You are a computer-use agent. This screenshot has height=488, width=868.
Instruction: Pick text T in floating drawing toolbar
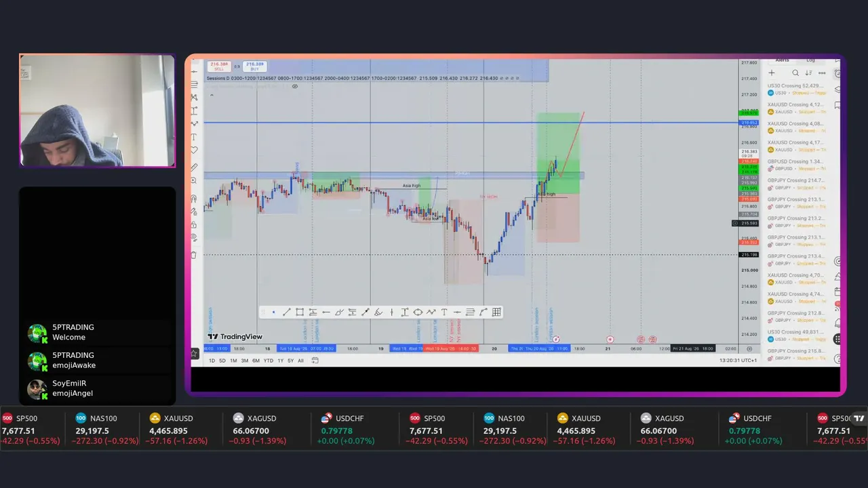click(x=444, y=312)
